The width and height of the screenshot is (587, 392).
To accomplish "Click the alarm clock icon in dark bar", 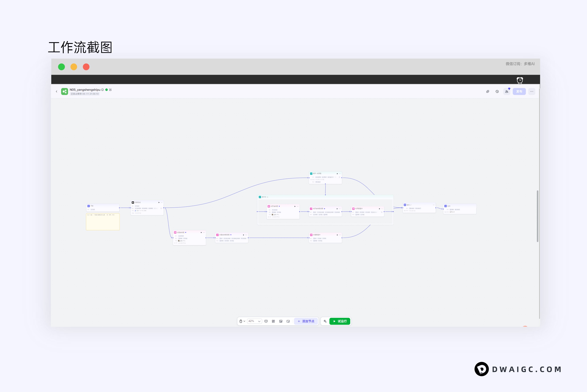I will (520, 80).
